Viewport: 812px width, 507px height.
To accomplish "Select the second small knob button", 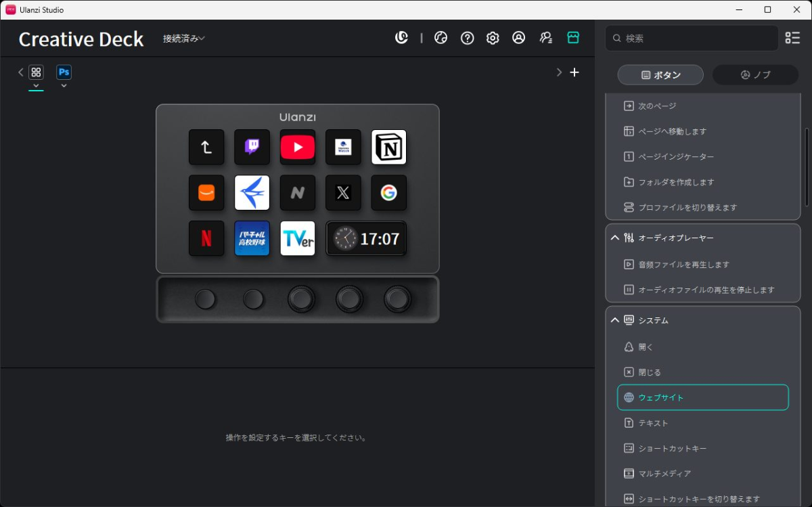I will point(253,299).
